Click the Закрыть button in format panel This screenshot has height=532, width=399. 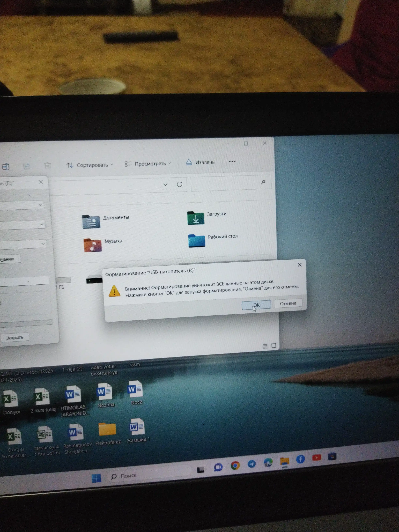(15, 337)
